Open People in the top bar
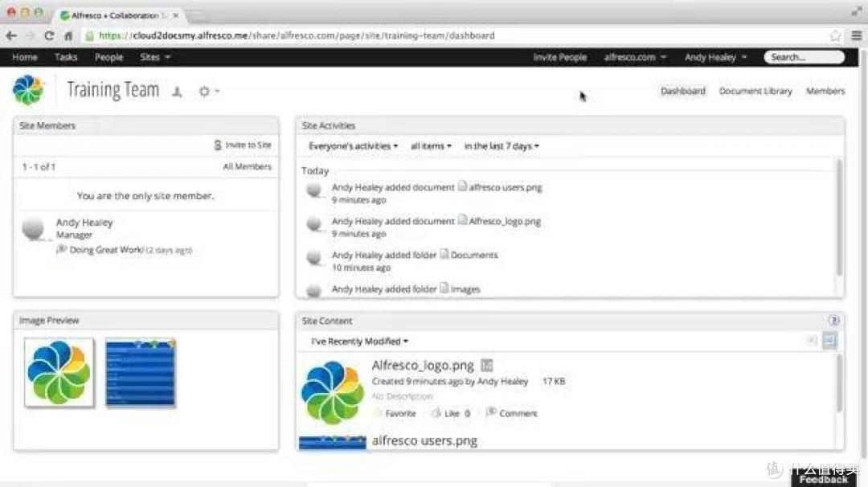Viewport: 868px width, 487px height. 108,57
